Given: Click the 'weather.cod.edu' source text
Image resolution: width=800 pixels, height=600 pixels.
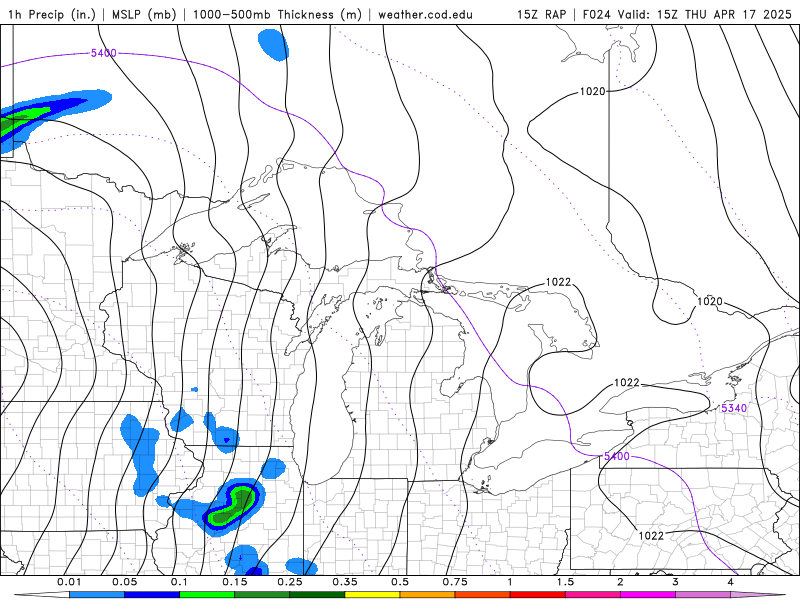Looking at the screenshot, I should (x=425, y=14).
